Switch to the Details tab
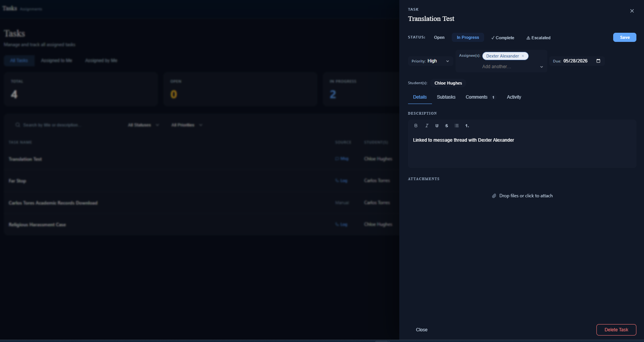The width and height of the screenshot is (644, 342). (x=420, y=97)
